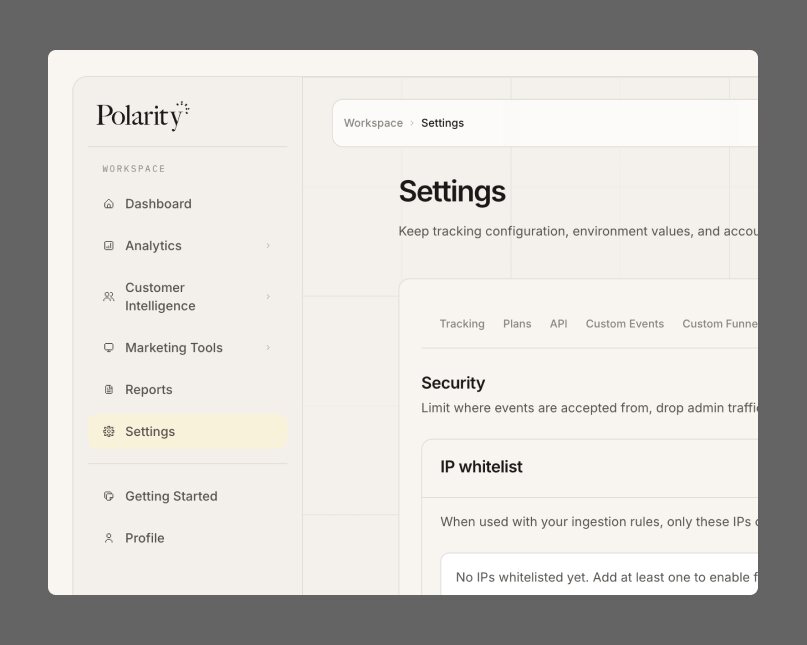This screenshot has width=807, height=645.
Task: Click the Customer Intelligence people icon
Action: pyautogui.click(x=109, y=297)
